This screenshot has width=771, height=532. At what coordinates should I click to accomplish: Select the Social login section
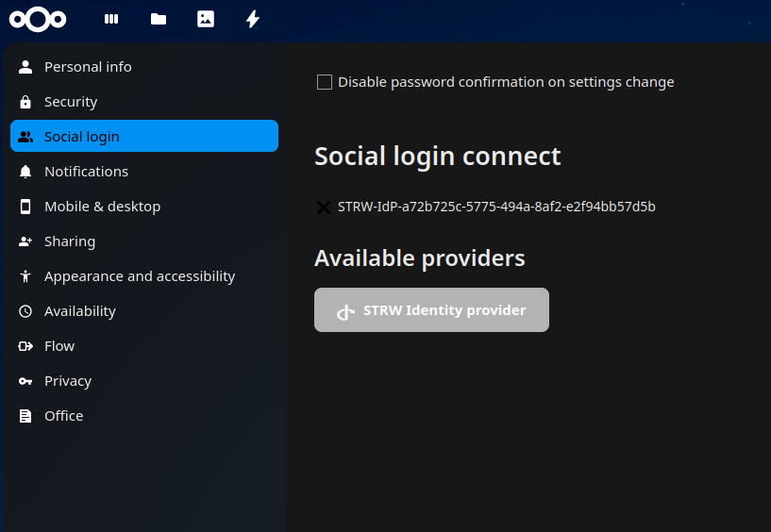pyautogui.click(x=82, y=137)
